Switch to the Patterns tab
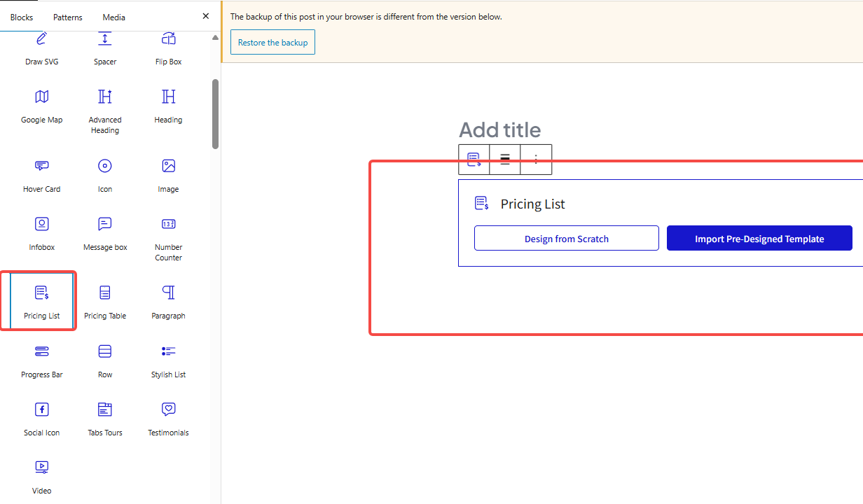This screenshot has height=504, width=863. [67, 17]
